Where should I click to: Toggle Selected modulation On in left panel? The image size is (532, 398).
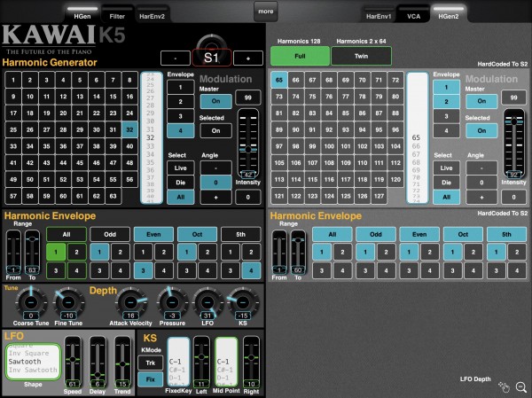point(215,130)
